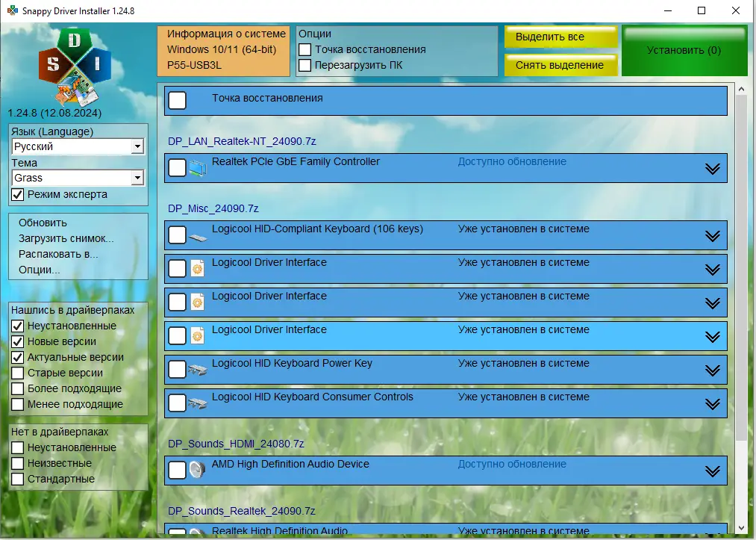Uncheck Новые версии filter
The width and height of the screenshot is (756, 540).
tap(17, 341)
